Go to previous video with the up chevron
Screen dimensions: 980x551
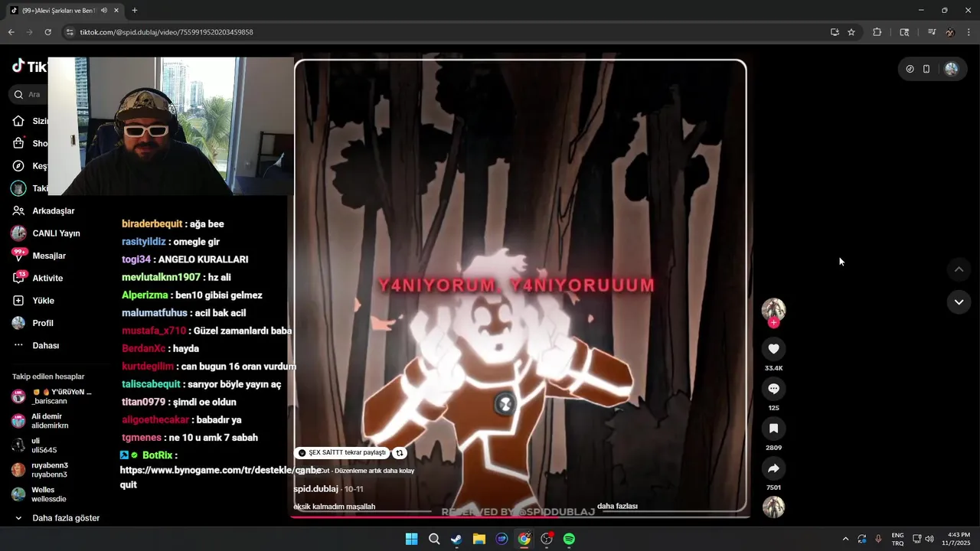click(x=959, y=269)
